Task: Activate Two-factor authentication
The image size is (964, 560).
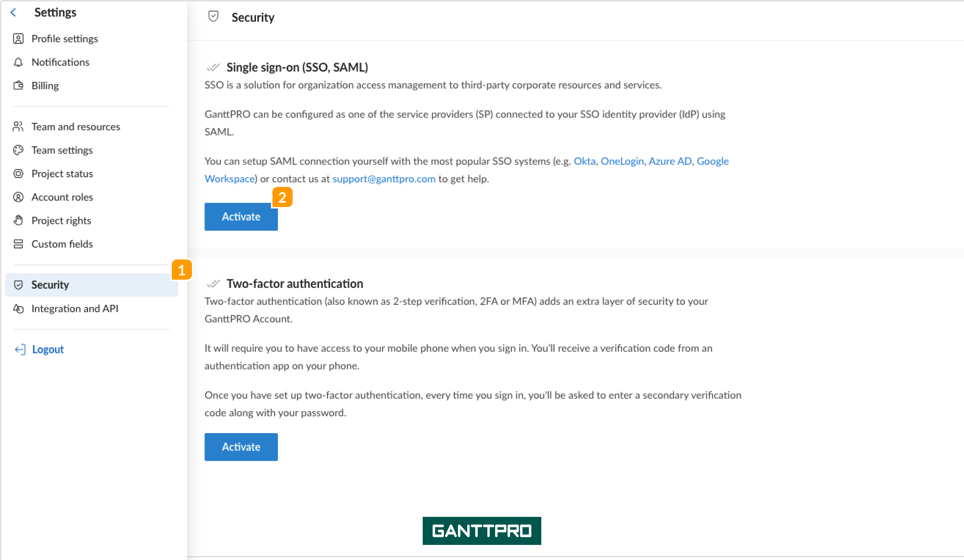Action: (241, 447)
